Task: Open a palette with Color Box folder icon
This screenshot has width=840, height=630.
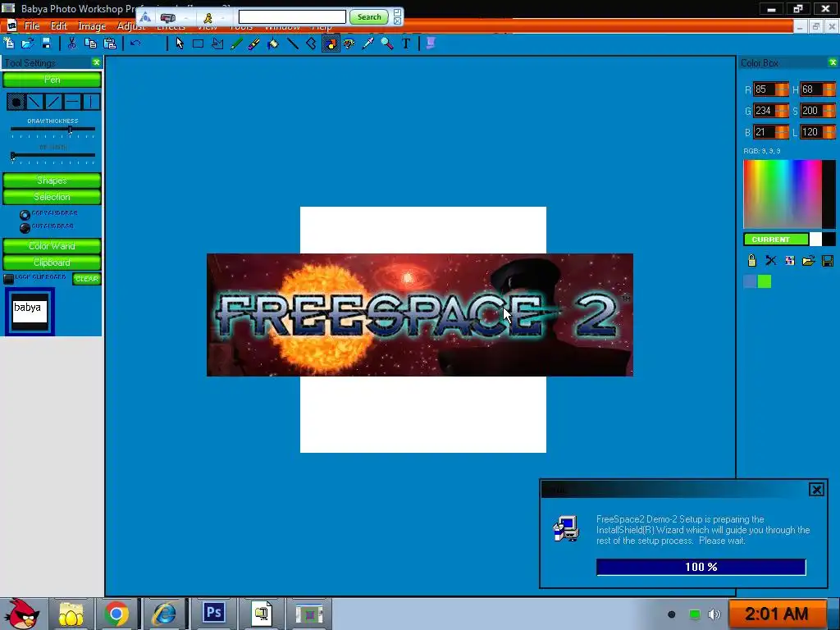Action: (808, 260)
